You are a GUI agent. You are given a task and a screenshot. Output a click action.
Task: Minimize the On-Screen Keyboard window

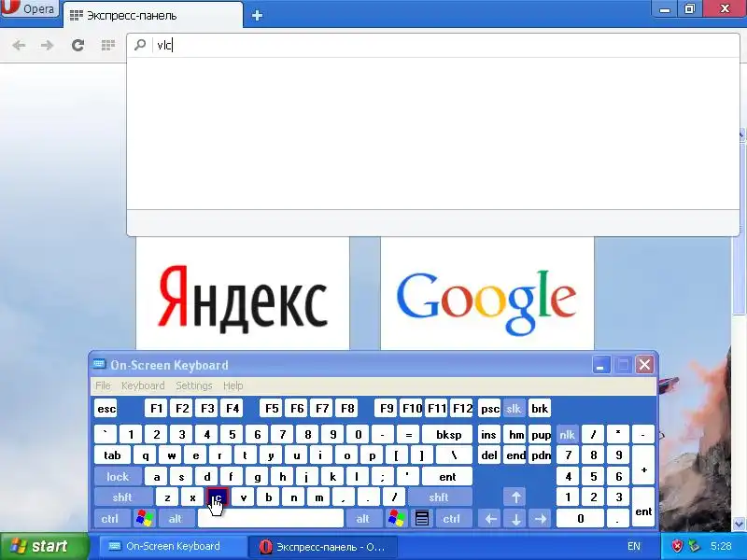[601, 365]
